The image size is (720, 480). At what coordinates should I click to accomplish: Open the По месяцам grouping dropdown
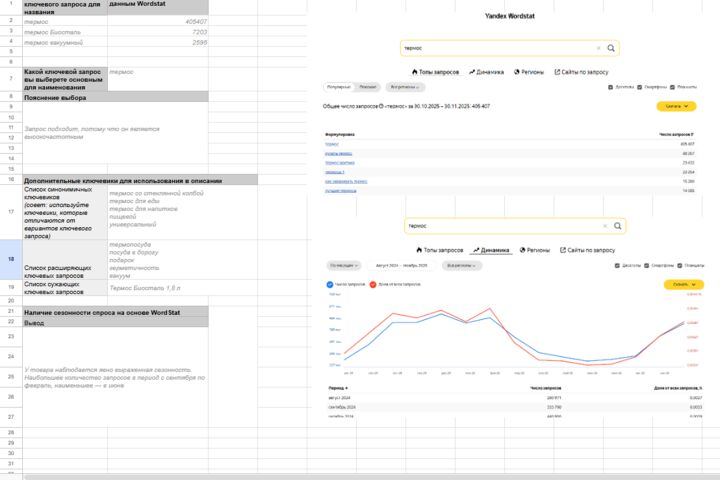344,265
